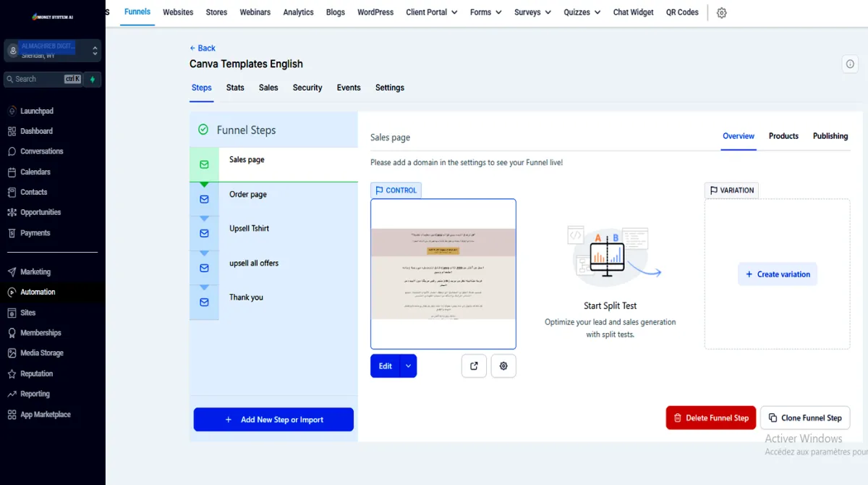Open the Media Storage sidebar icon
This screenshot has height=485, width=868.
12,353
